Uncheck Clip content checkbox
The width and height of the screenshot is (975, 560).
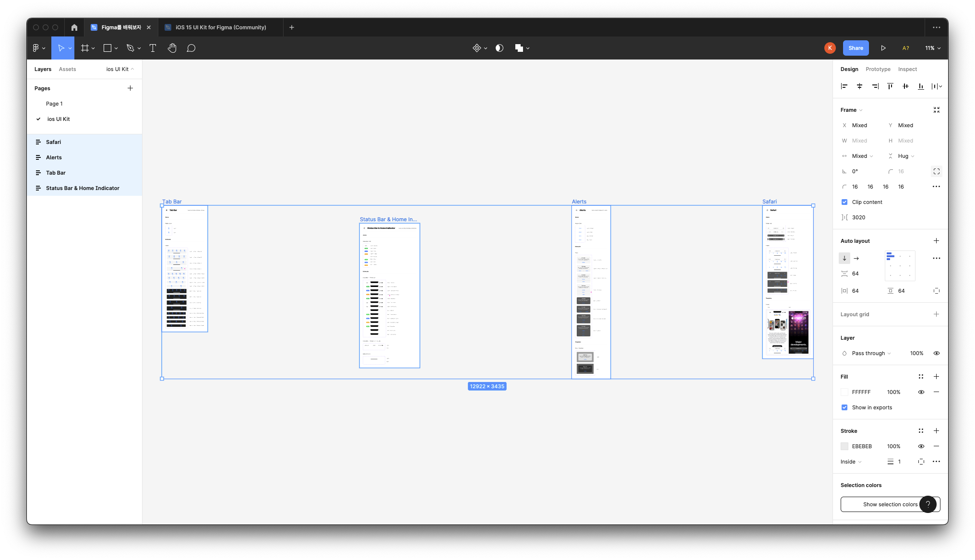coord(844,202)
